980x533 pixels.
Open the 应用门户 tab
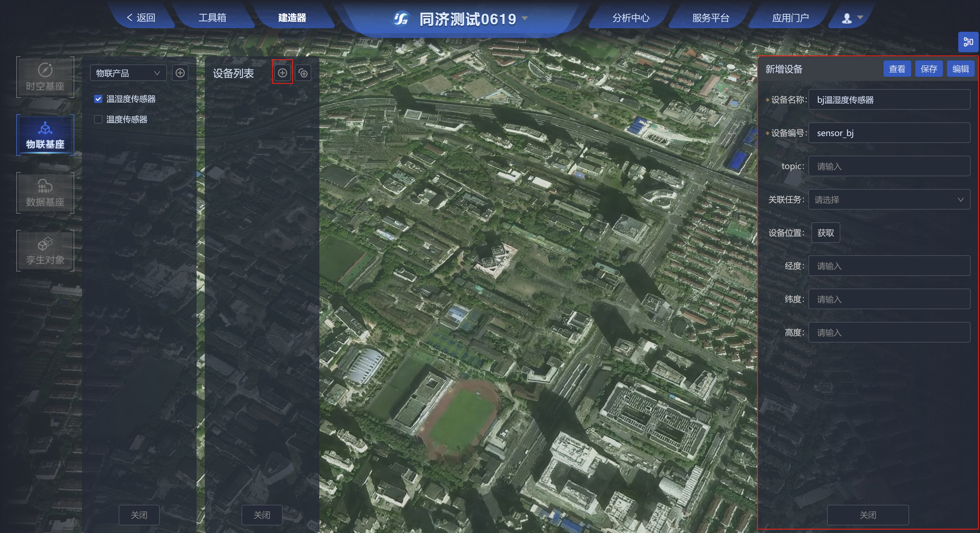click(x=791, y=18)
